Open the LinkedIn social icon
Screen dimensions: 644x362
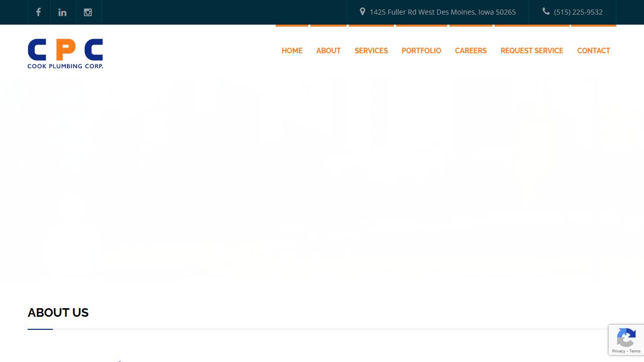pyautogui.click(x=62, y=12)
